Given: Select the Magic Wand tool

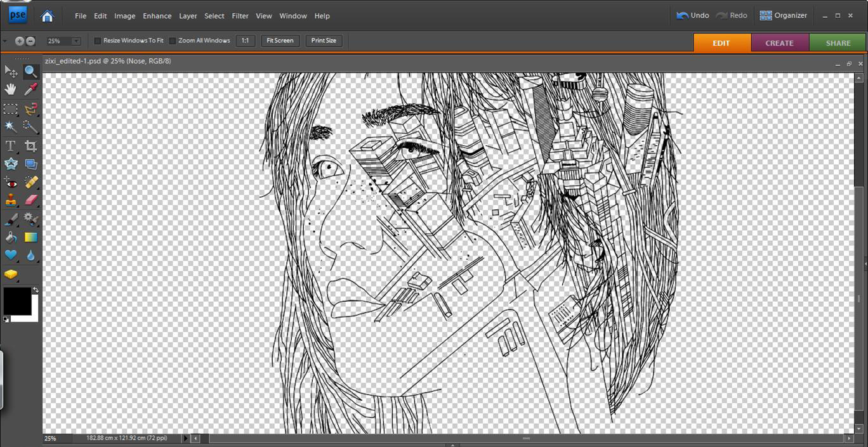Looking at the screenshot, I should pos(11,127).
